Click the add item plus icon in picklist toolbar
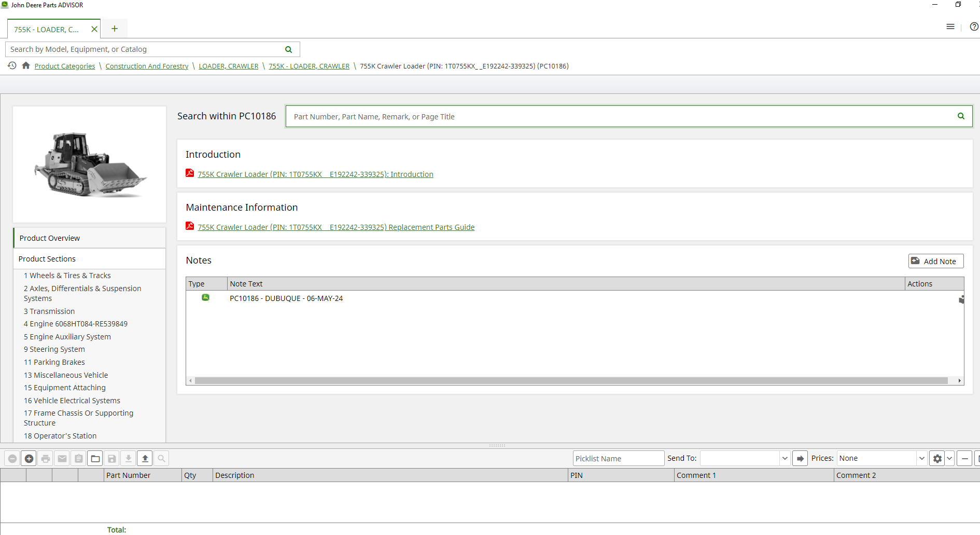 click(29, 459)
